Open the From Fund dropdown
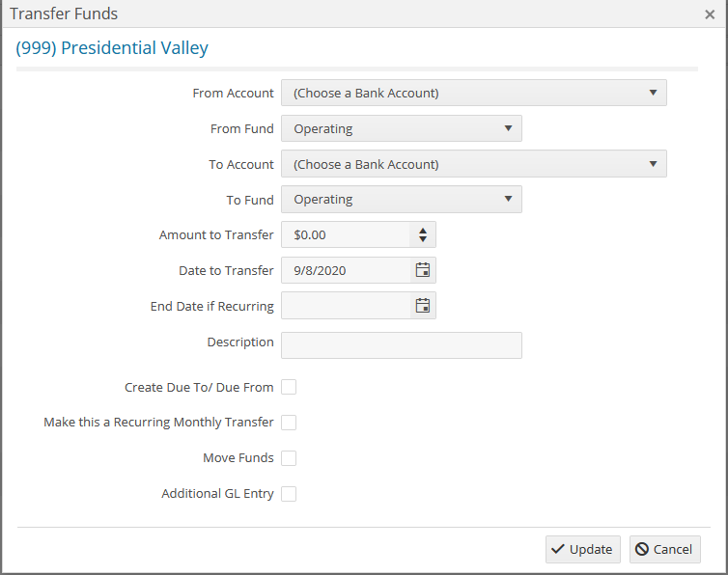Viewport: 728px width, 575px height. (401, 129)
